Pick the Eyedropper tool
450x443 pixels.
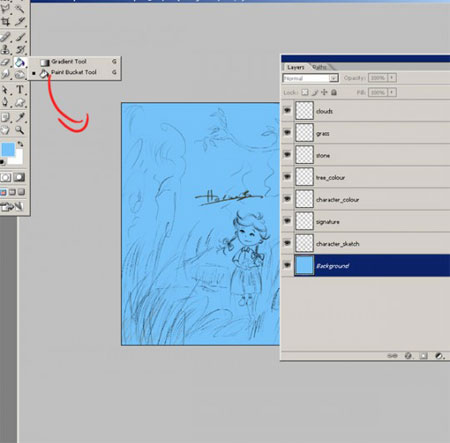tap(20, 117)
